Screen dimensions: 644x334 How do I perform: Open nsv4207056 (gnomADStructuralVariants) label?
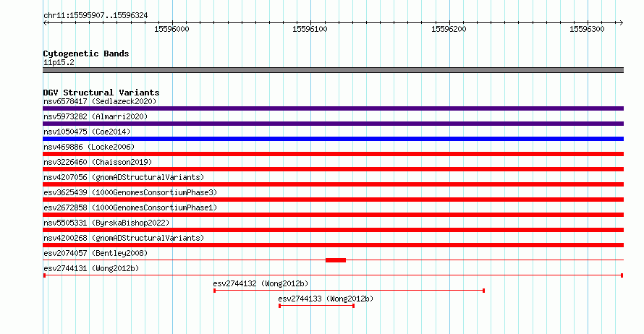124,177
